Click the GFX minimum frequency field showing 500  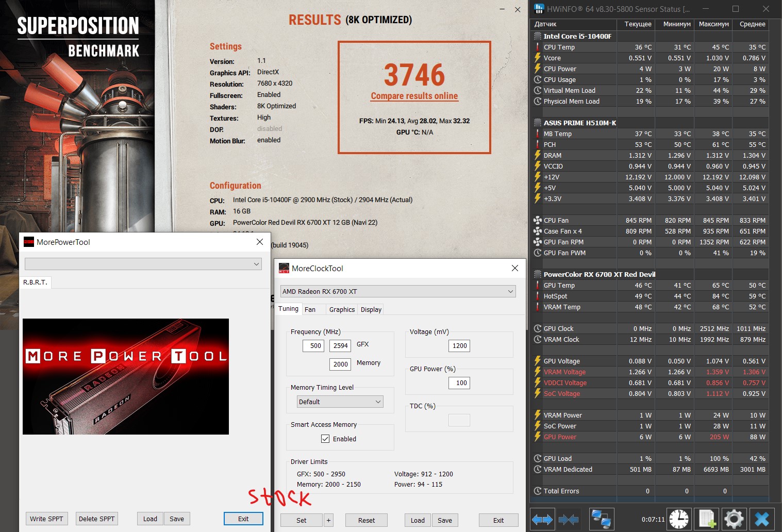(313, 345)
